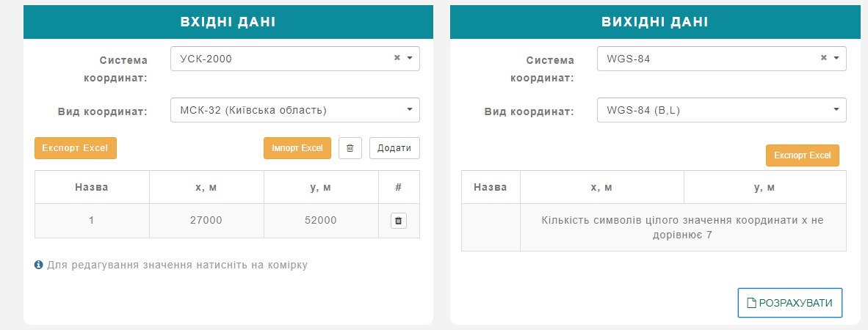Clear УСК-2000 selection with the x
Screen dimensions: 868x330
tap(397, 58)
